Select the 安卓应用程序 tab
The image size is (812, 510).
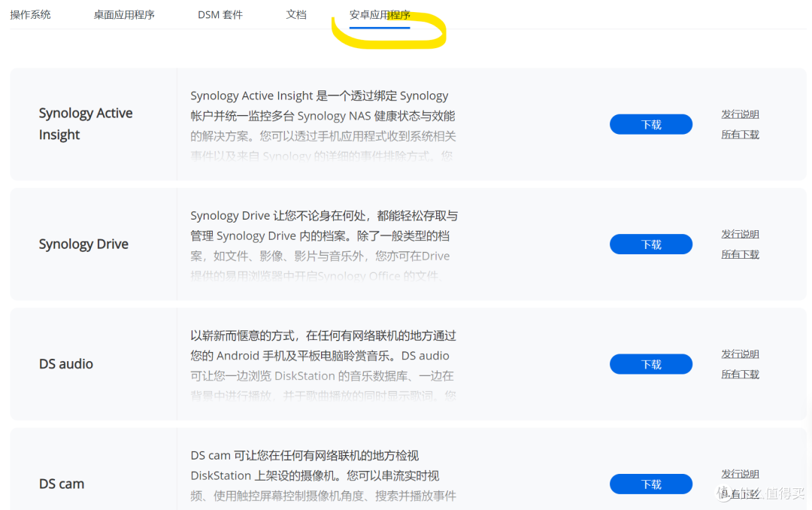(380, 14)
